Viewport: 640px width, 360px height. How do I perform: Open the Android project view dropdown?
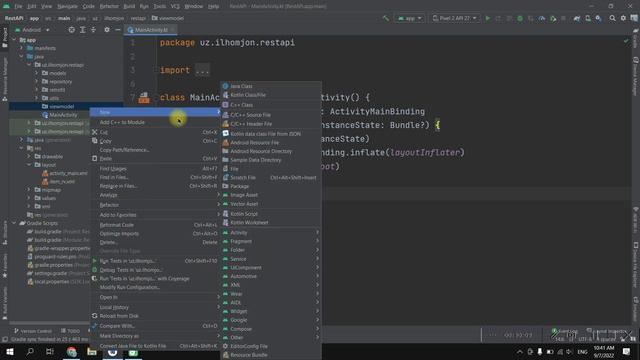tap(32, 30)
